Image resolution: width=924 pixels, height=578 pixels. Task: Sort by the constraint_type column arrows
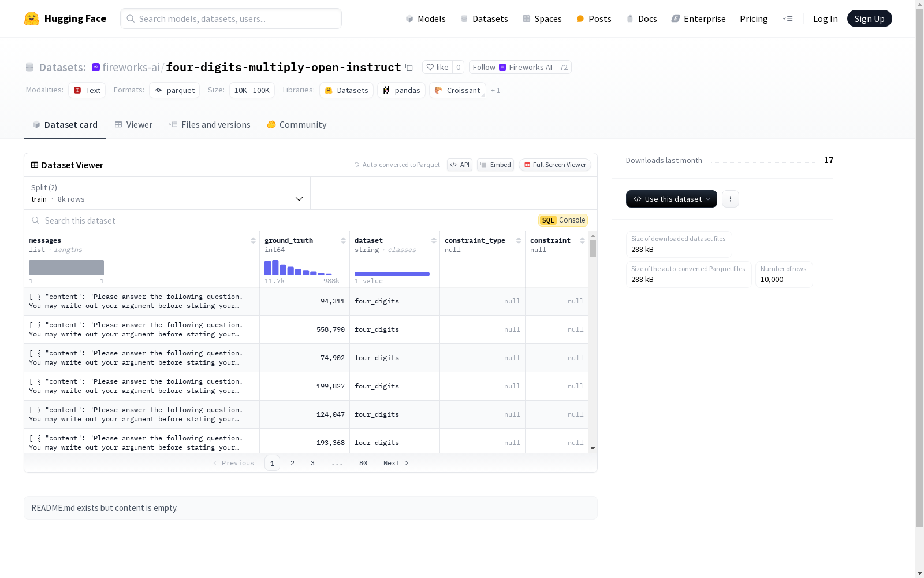[519, 240]
